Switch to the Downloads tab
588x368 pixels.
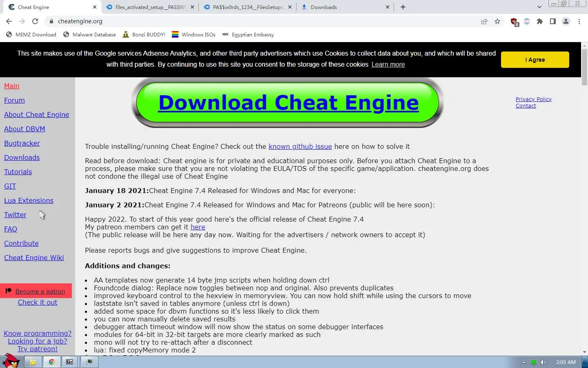click(345, 7)
